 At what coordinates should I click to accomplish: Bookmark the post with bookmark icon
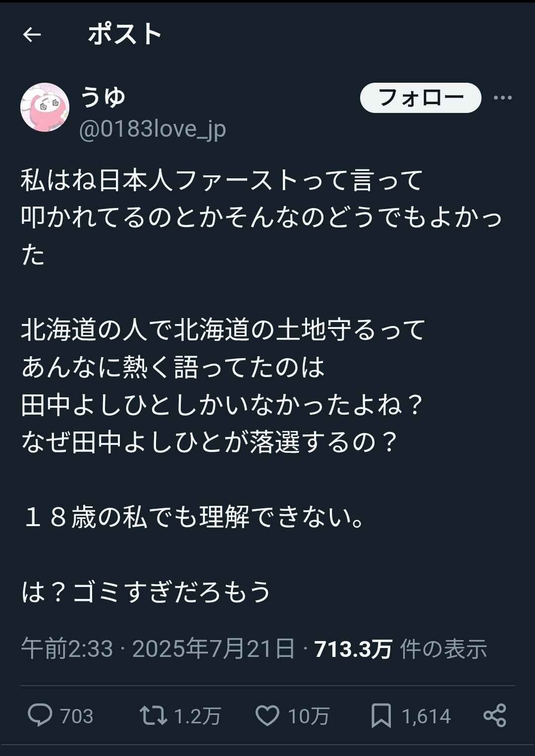(x=381, y=715)
